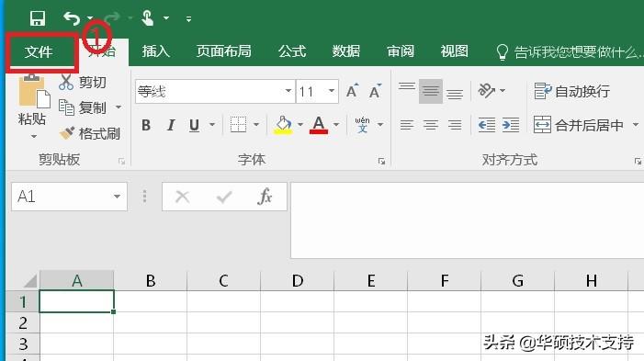Open the 数据 ribbon tab
The height and width of the screenshot is (361, 644).
pos(345,51)
